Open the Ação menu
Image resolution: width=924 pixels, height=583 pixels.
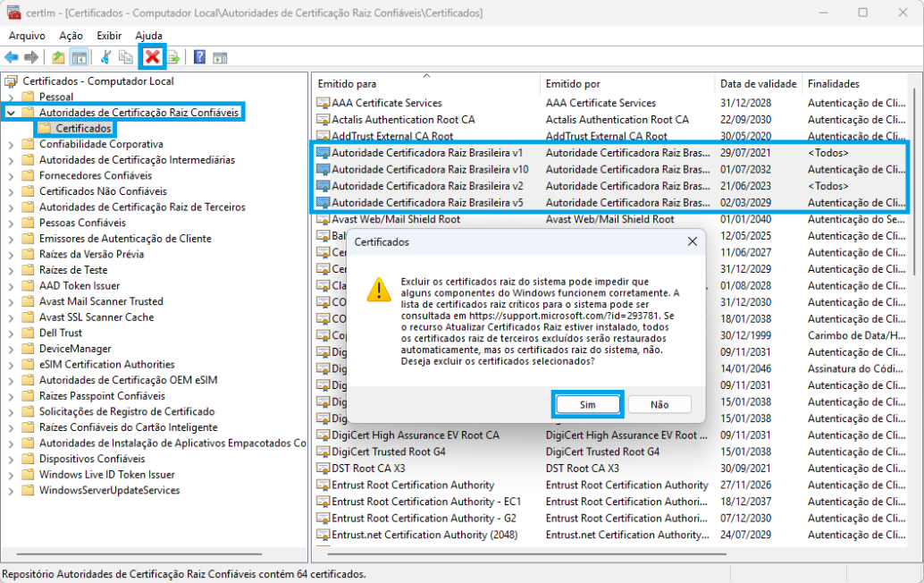[71, 35]
